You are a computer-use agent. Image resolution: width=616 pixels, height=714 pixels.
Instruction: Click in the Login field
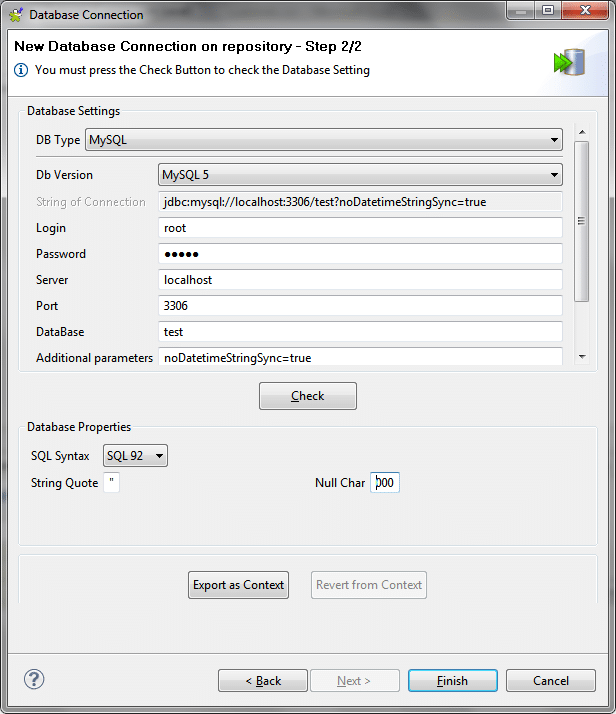pos(360,228)
